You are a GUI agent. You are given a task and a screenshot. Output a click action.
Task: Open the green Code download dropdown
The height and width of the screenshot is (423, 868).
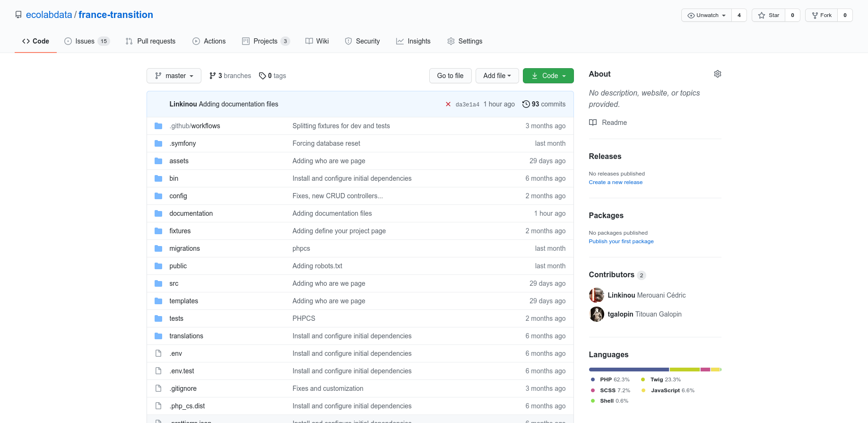point(548,76)
